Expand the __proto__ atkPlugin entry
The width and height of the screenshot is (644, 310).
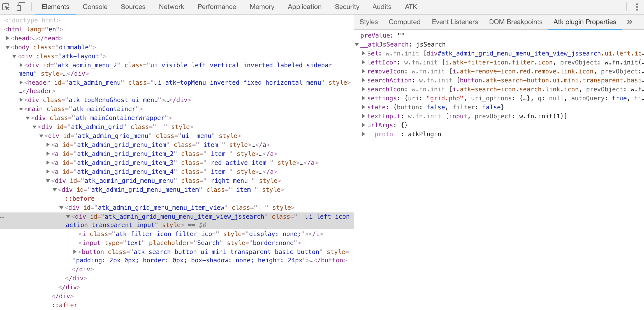(363, 134)
